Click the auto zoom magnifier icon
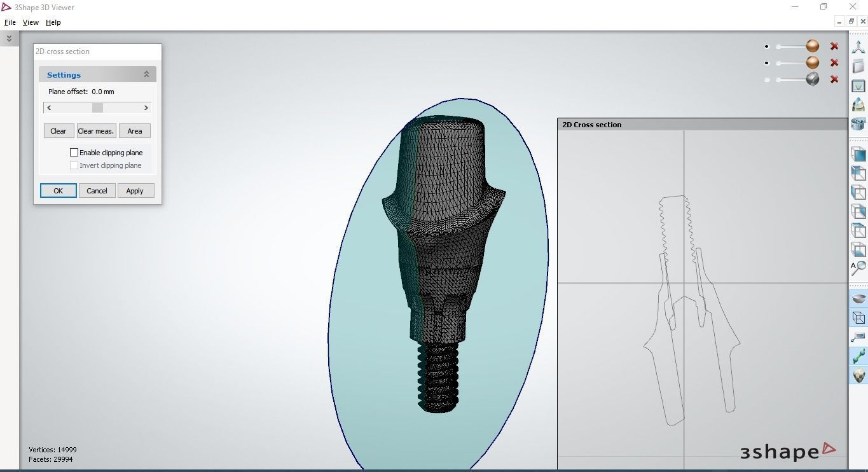The width and height of the screenshot is (868, 472). click(x=858, y=268)
